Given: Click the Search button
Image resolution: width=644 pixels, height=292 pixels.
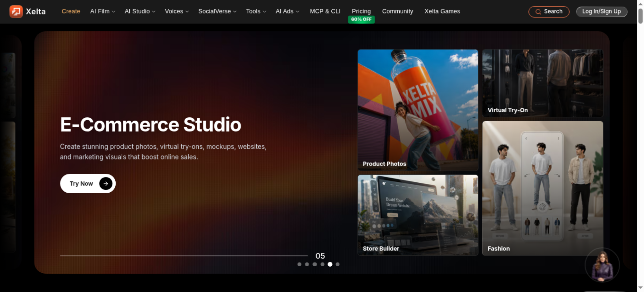Looking at the screenshot, I should (x=549, y=12).
